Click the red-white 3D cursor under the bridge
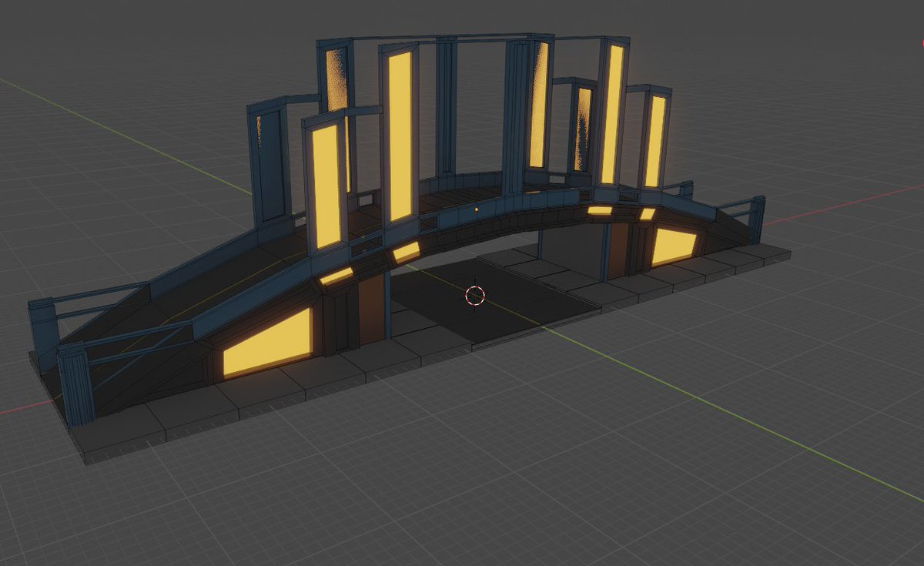Image resolution: width=924 pixels, height=566 pixels. (x=475, y=295)
